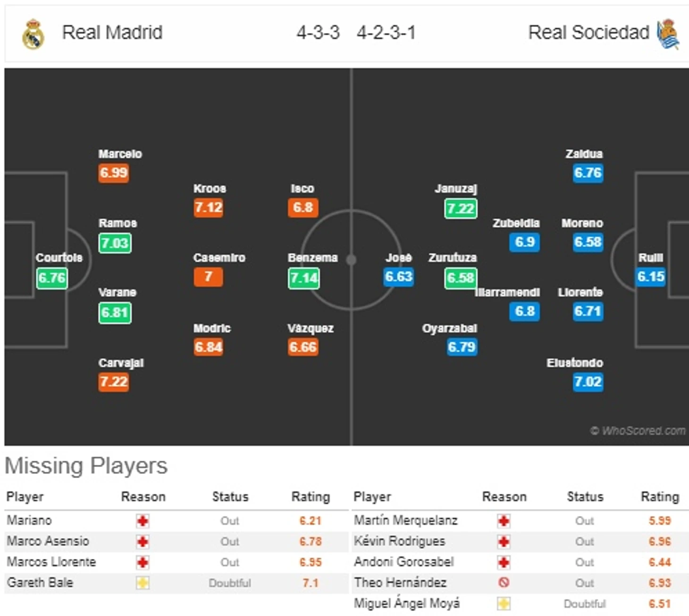The width and height of the screenshot is (689, 616).
Task: Open the Real Madrid team name
Action: pos(112,33)
